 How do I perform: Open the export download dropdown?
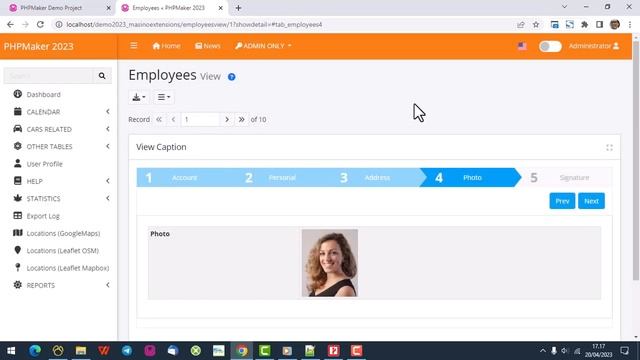pos(139,97)
